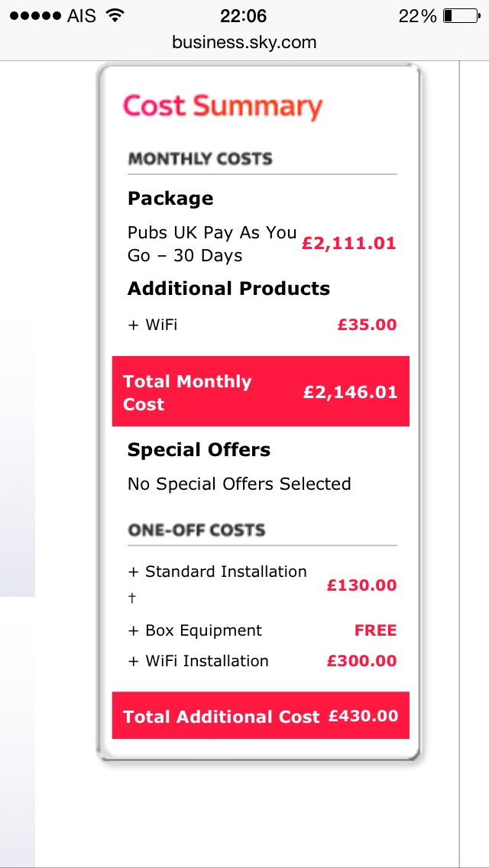489x868 pixels.
Task: Tap the MONTHLY COSTS section header
Action: [x=200, y=159]
